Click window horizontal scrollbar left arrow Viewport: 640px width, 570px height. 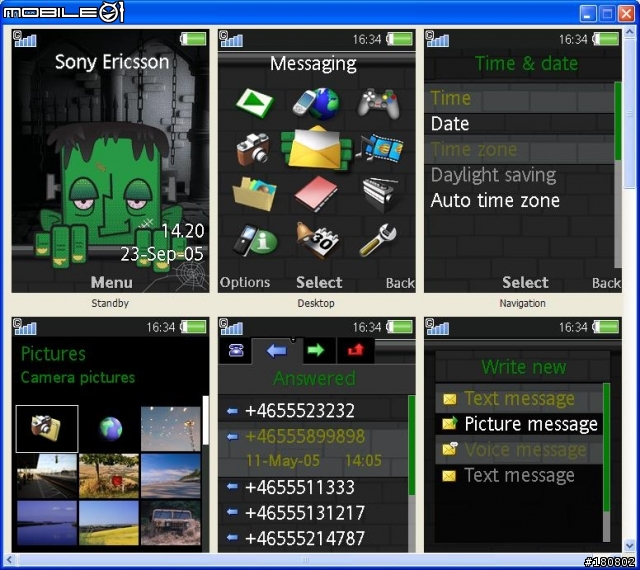tap(9, 559)
